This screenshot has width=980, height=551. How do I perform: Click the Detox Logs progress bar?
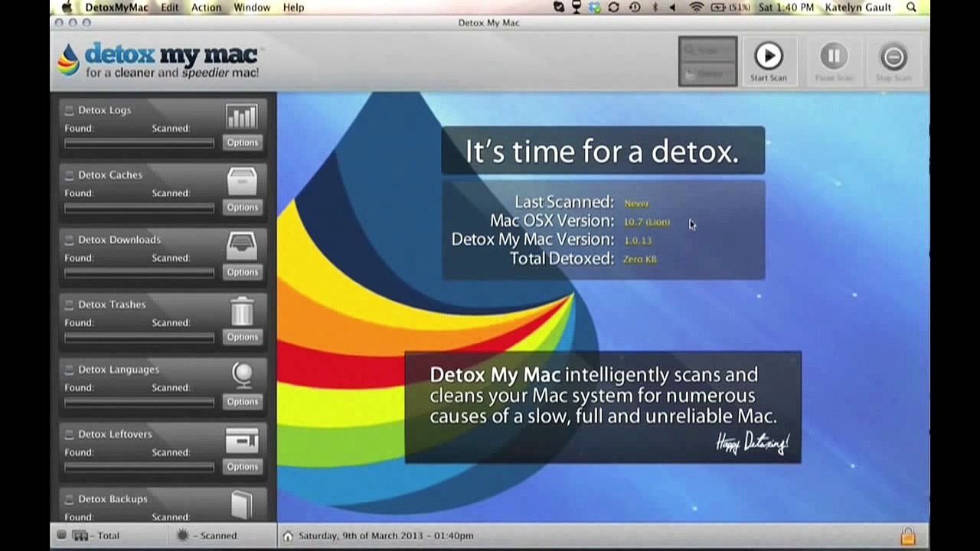139,143
